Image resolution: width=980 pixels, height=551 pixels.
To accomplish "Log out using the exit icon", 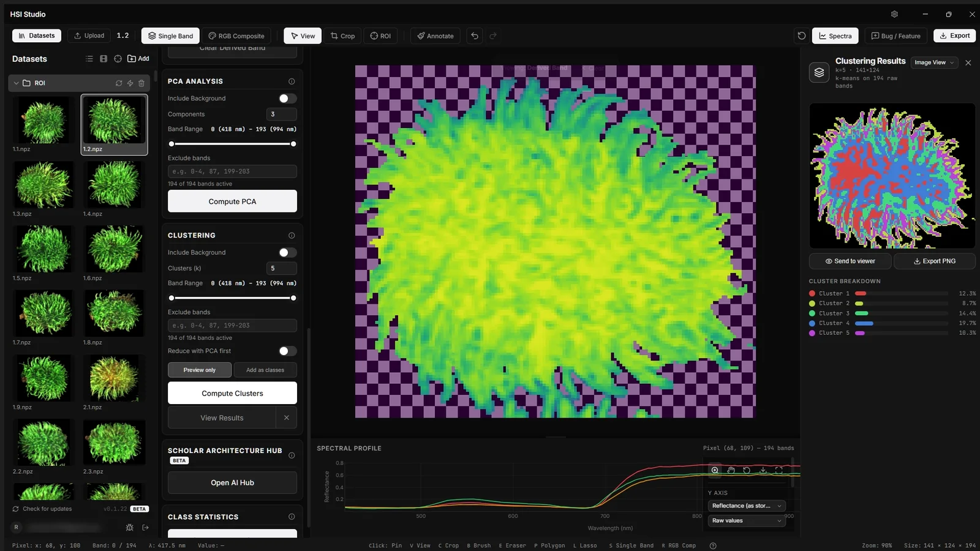I will click(145, 527).
